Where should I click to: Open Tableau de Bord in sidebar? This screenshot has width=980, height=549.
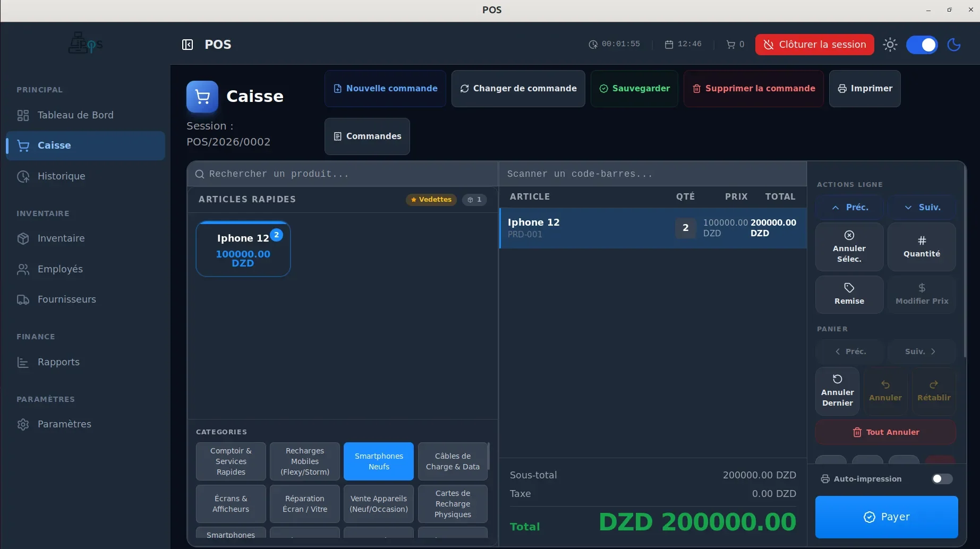pyautogui.click(x=86, y=115)
